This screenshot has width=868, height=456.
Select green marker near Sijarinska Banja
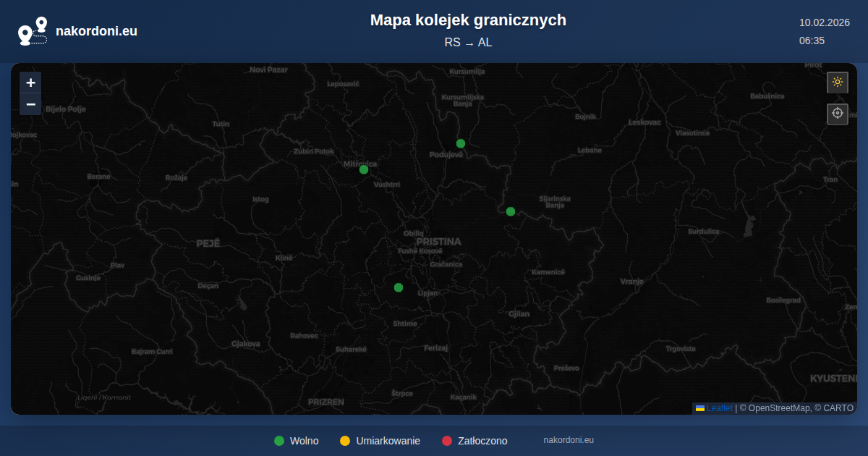click(511, 211)
